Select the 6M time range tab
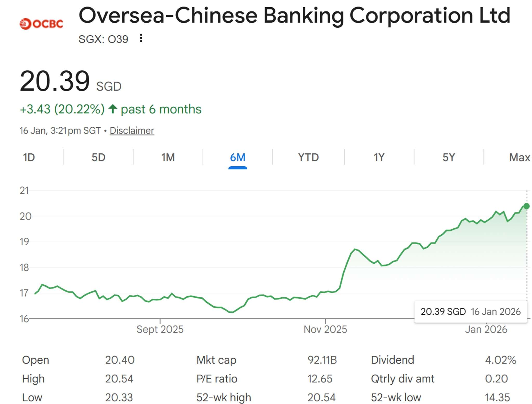 237,157
